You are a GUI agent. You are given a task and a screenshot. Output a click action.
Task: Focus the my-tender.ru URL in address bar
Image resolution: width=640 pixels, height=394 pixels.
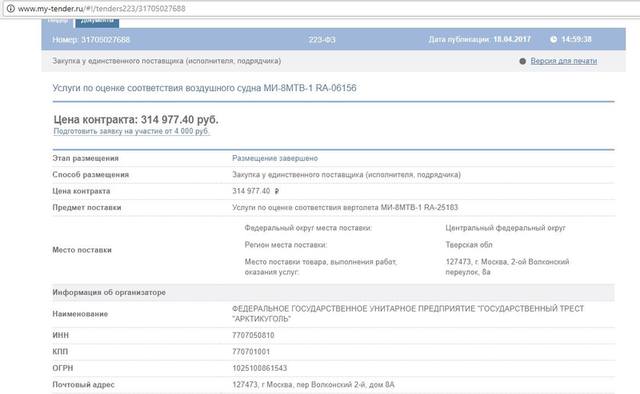tap(102, 8)
